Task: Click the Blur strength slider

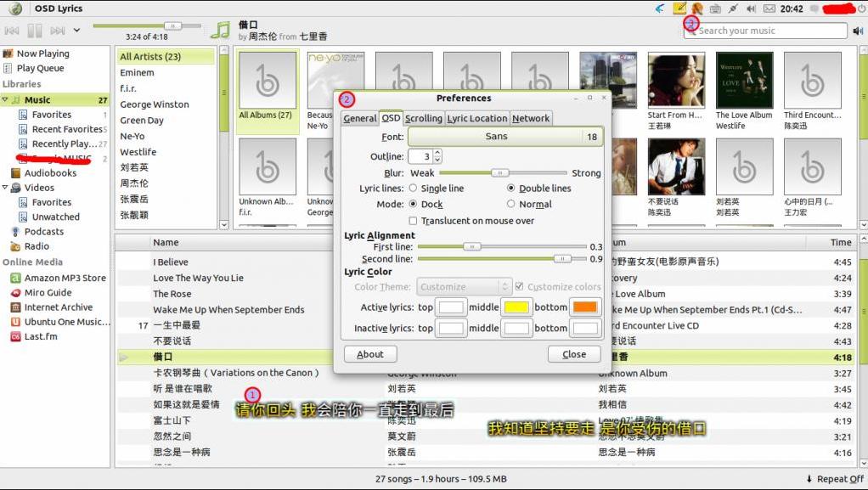Action: coord(503,173)
